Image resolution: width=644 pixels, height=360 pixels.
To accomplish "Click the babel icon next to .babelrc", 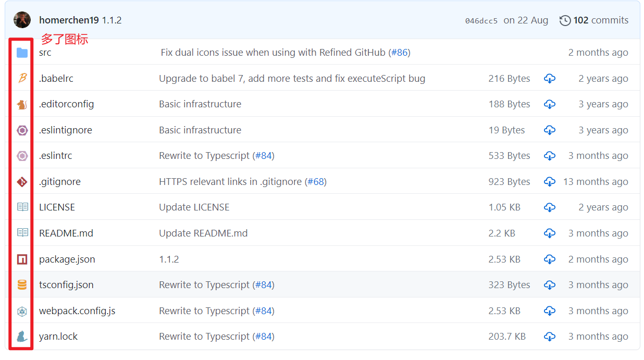I will 22,78.
